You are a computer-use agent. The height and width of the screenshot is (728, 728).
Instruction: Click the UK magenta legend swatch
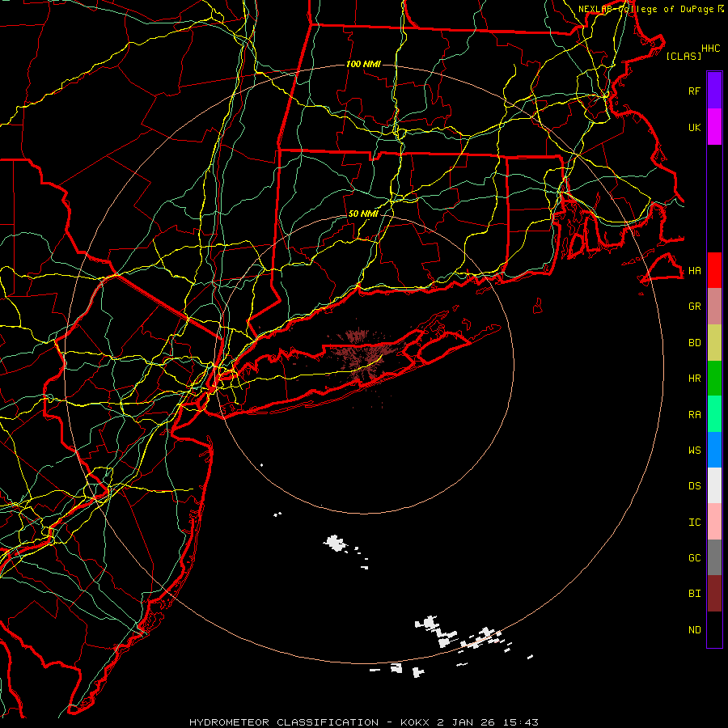tap(714, 126)
